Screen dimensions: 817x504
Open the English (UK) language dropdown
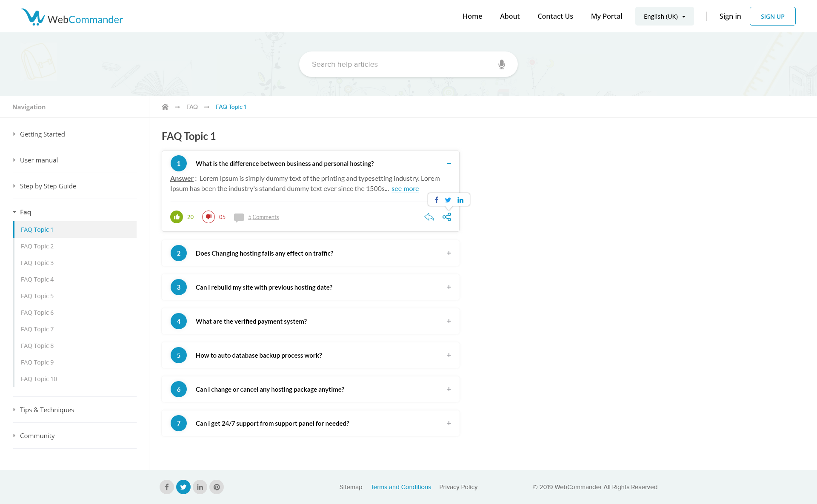664,16
